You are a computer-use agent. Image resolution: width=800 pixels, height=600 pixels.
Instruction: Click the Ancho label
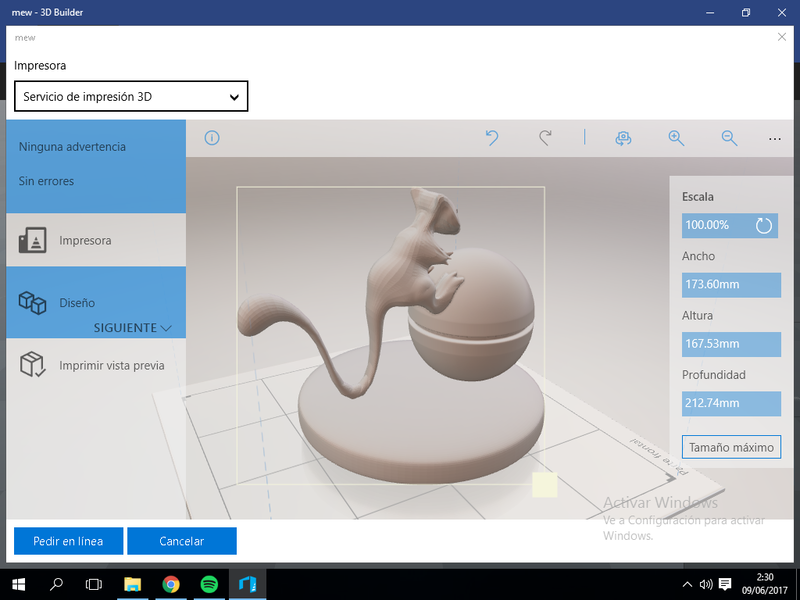698,256
